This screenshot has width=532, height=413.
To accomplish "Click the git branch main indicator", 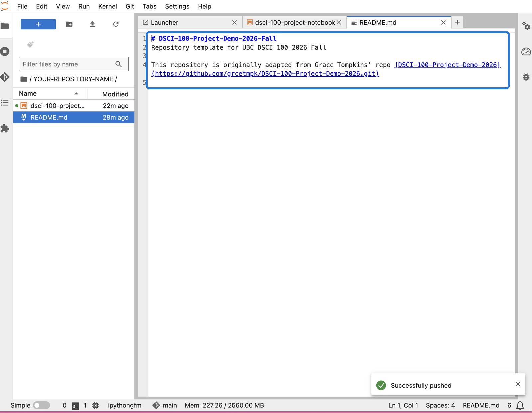I will click(x=165, y=405).
